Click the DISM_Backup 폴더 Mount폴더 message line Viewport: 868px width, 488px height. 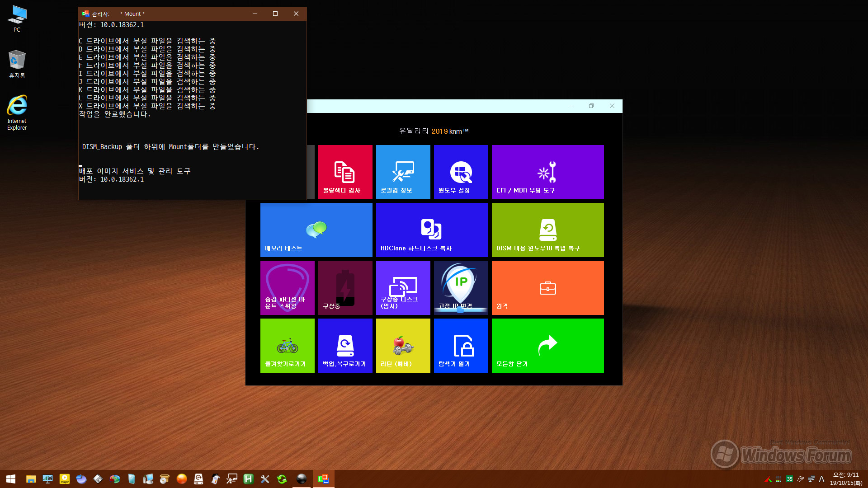coord(171,147)
